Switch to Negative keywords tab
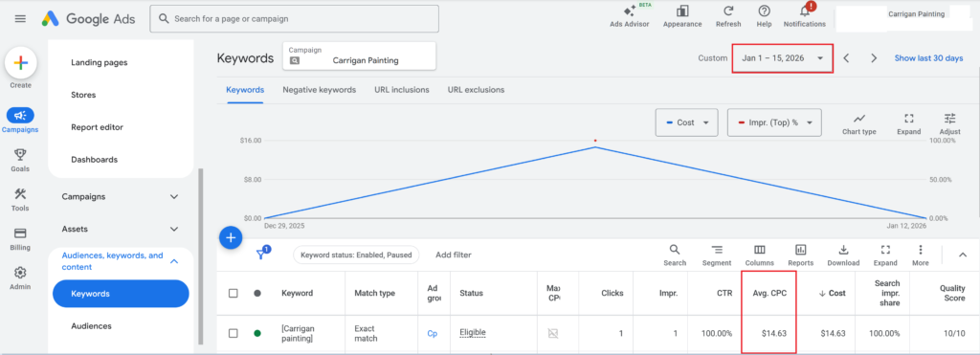980x355 pixels. click(x=320, y=90)
